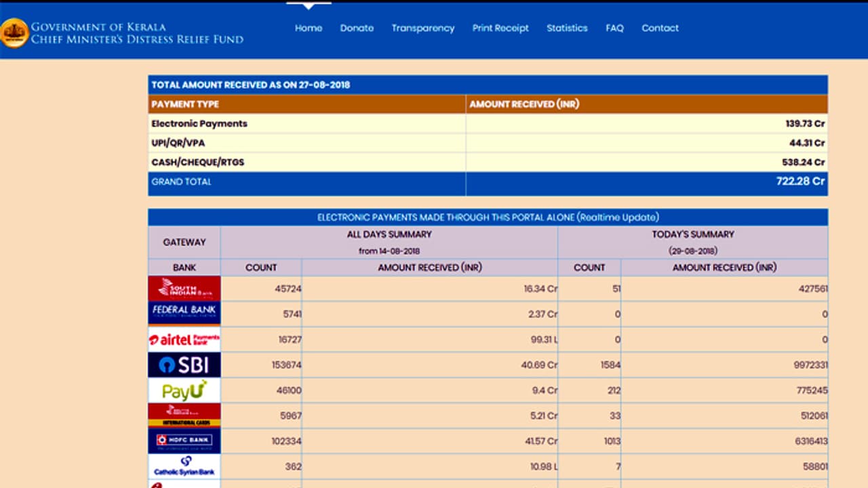The height and width of the screenshot is (488, 868).
Task: Click the Catholic Syrian Bank logo
Action: (x=184, y=466)
